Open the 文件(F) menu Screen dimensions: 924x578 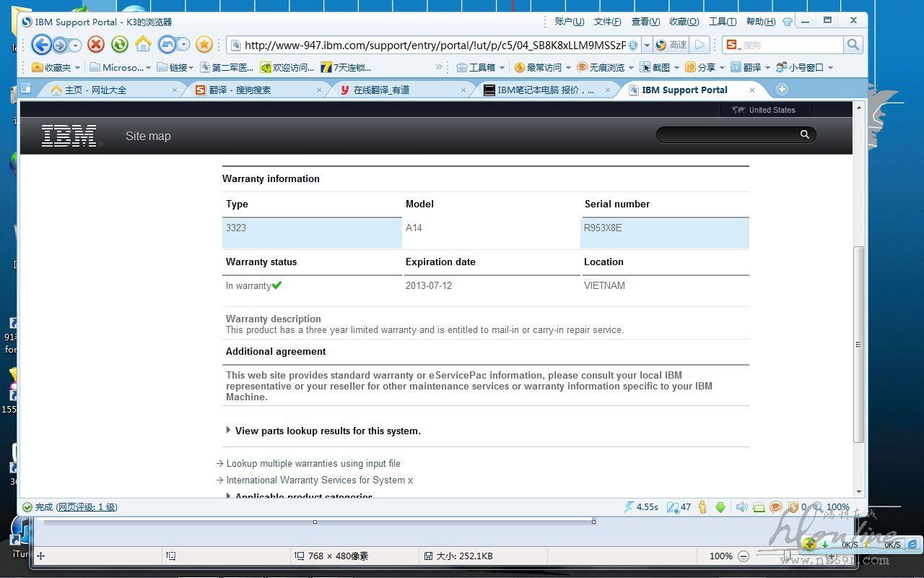point(607,22)
